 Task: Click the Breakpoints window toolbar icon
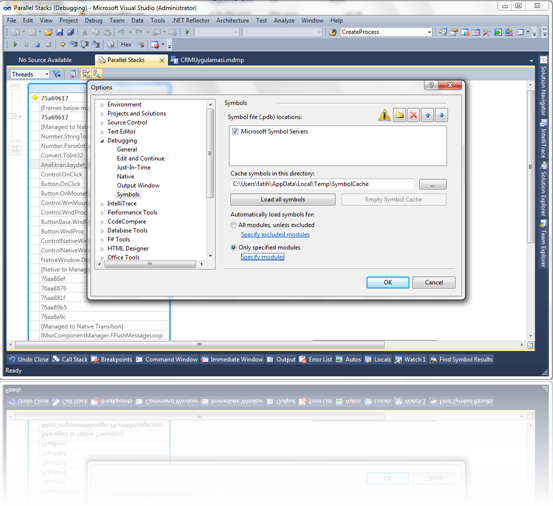[154, 45]
